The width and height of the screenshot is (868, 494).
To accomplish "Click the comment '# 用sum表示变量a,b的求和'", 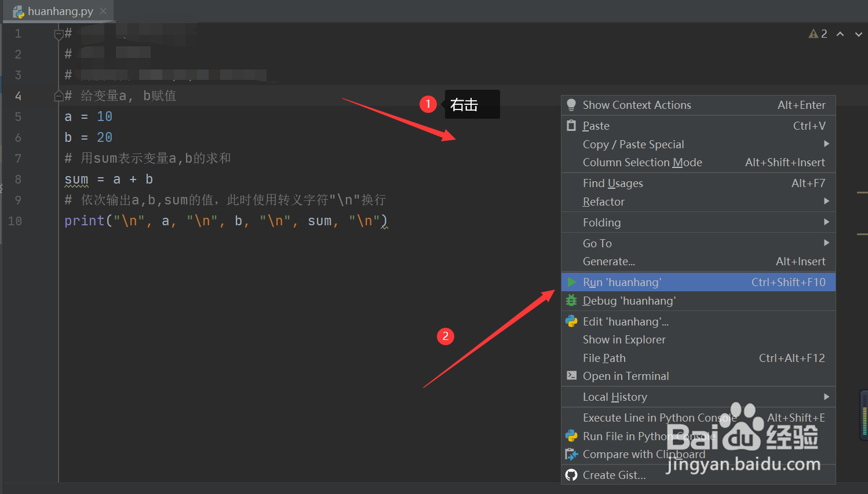I will coord(148,159).
